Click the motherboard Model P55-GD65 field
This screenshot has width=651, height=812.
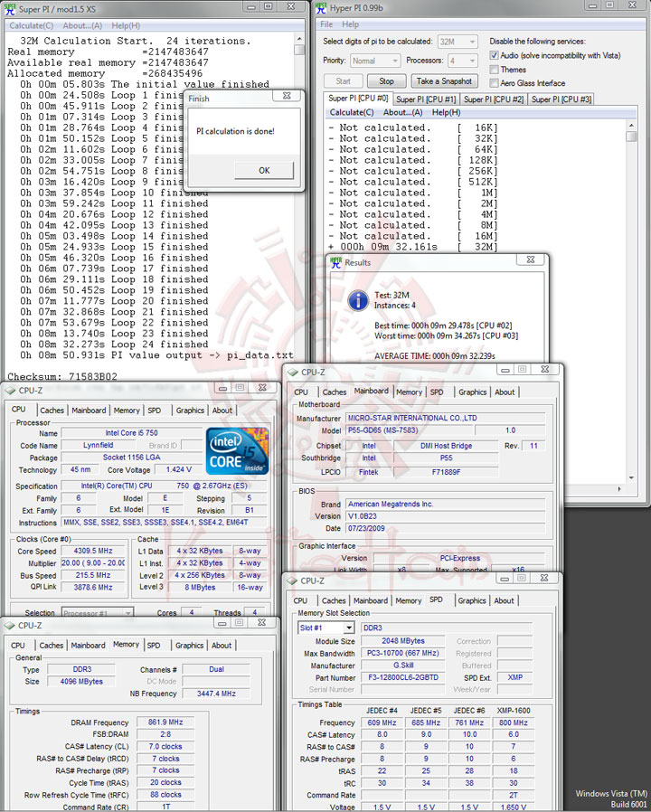pyautogui.click(x=410, y=430)
